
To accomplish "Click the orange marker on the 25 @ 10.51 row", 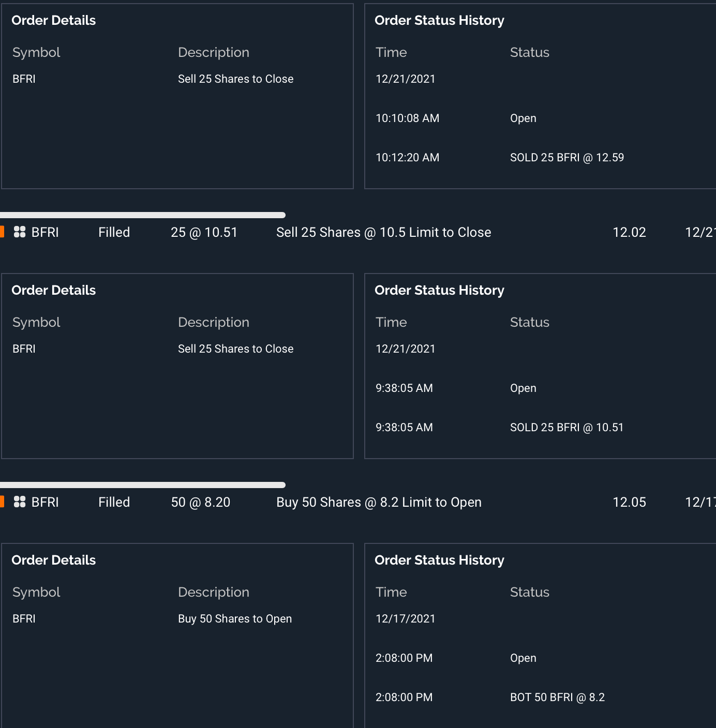I will (2, 232).
